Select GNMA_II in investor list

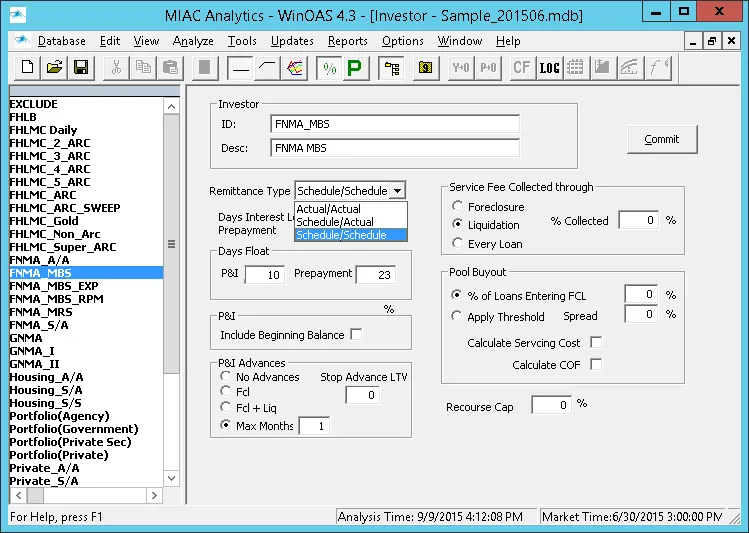(x=34, y=363)
